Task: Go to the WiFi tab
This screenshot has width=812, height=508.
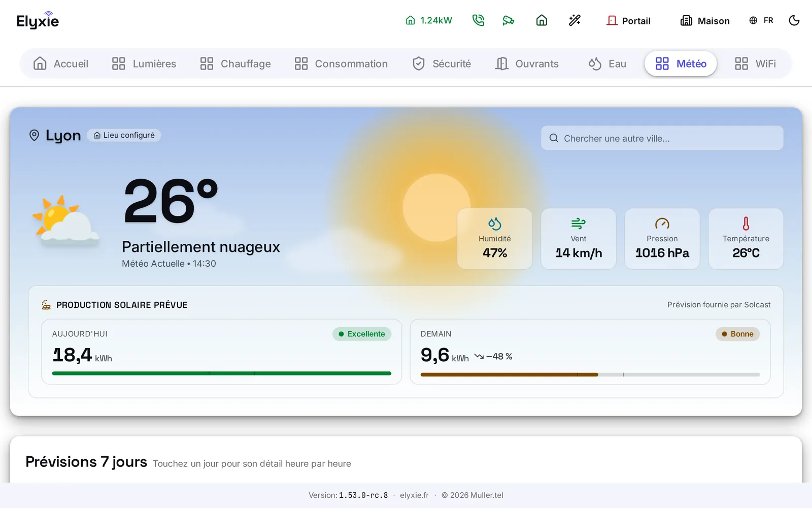Action: click(x=756, y=63)
